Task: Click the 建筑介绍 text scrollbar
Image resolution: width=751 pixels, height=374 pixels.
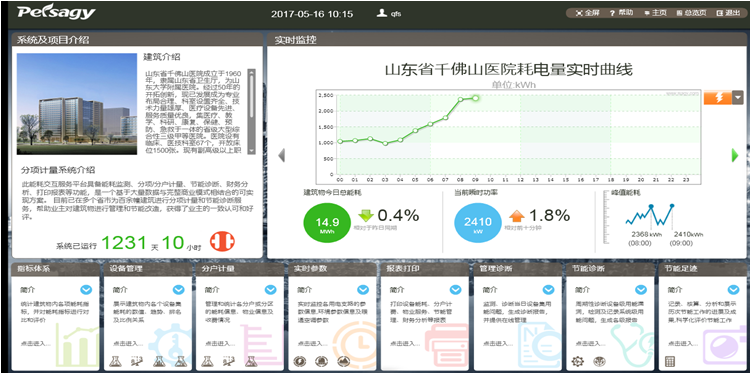Action: 251,112
